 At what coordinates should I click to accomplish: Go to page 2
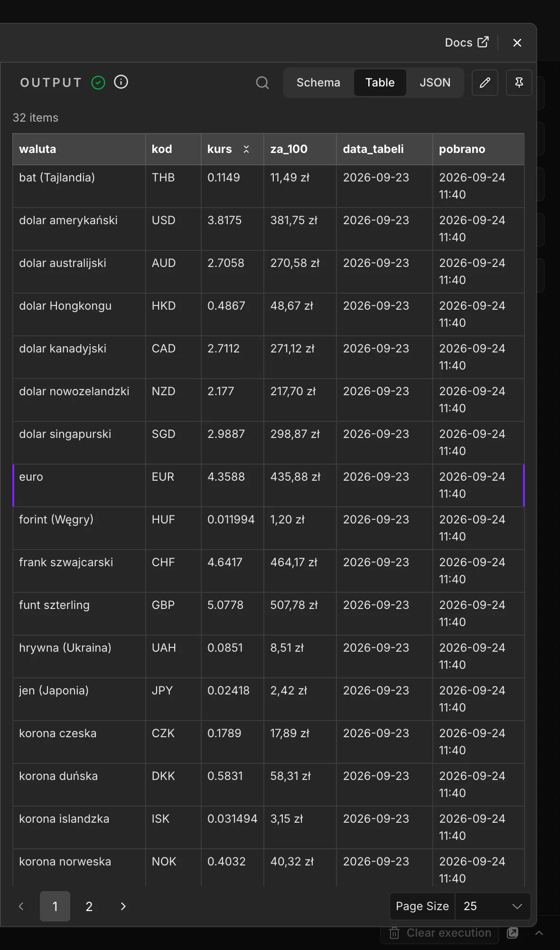point(89,906)
